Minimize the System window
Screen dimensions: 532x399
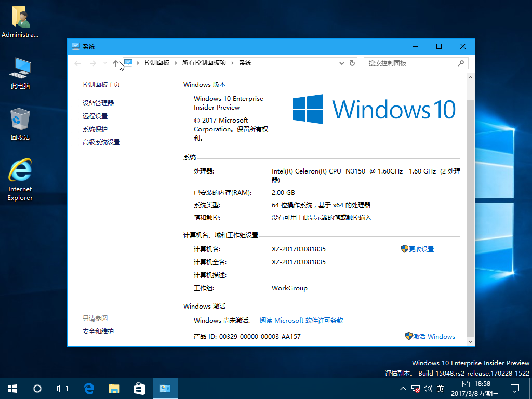click(x=415, y=46)
